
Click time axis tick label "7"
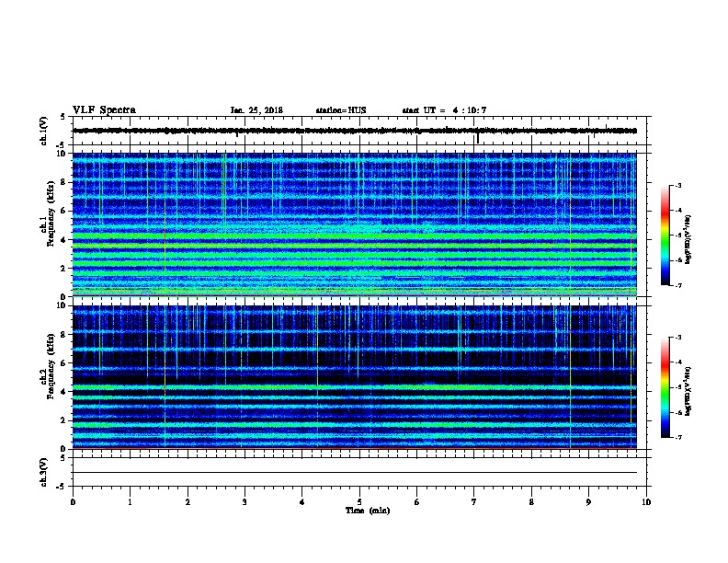click(474, 501)
